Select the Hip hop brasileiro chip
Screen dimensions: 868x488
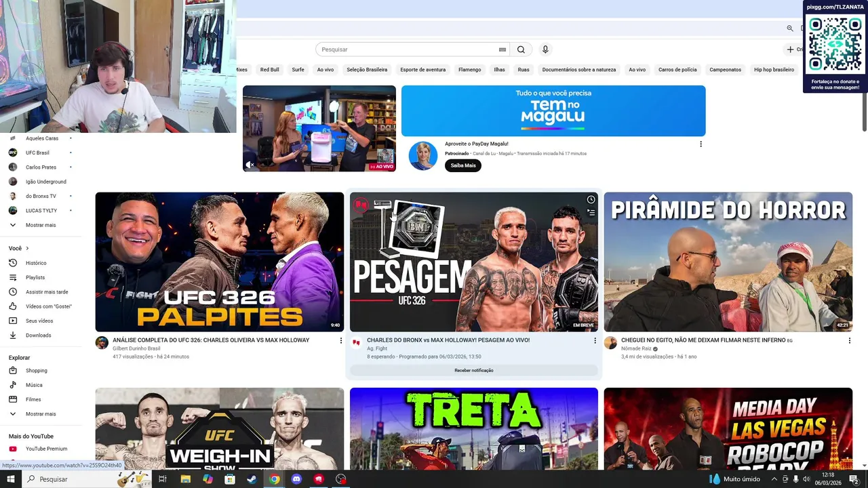(774, 70)
